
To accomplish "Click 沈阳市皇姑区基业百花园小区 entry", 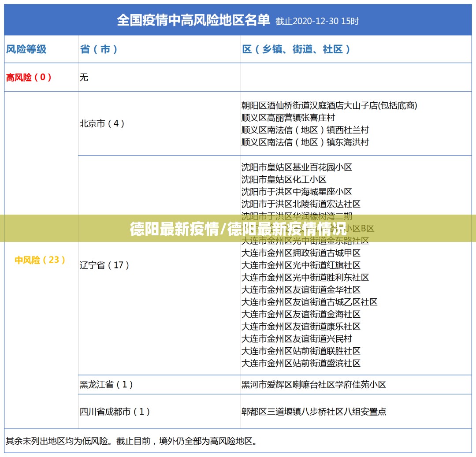I will pos(297,167).
